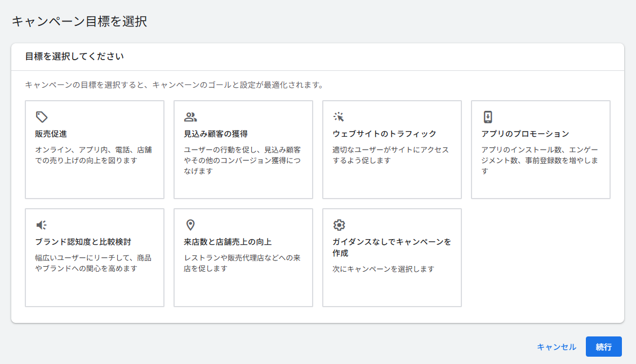
Task: Click the gear icon for campaign without guidance
Action: point(339,225)
